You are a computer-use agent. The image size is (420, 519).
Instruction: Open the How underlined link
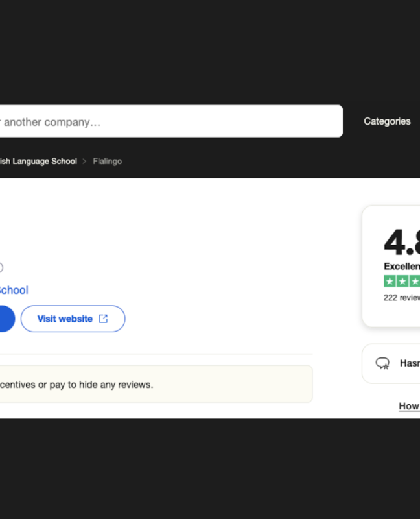[x=409, y=406]
